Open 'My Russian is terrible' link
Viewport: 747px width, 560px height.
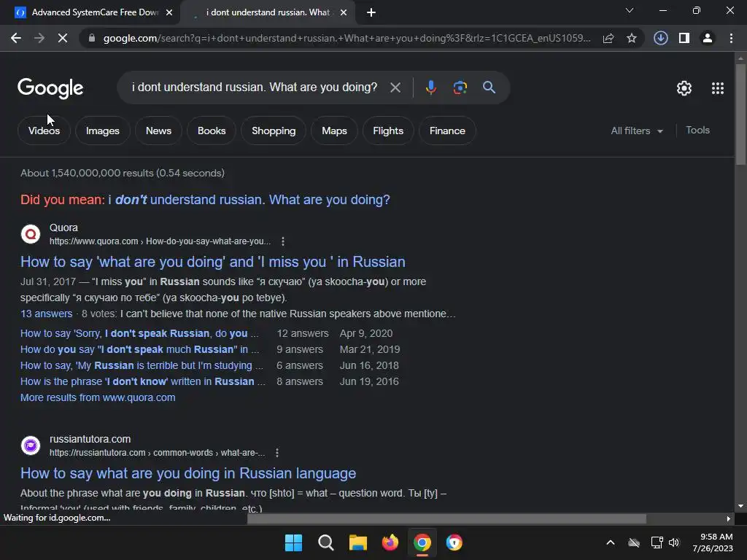pos(142,366)
